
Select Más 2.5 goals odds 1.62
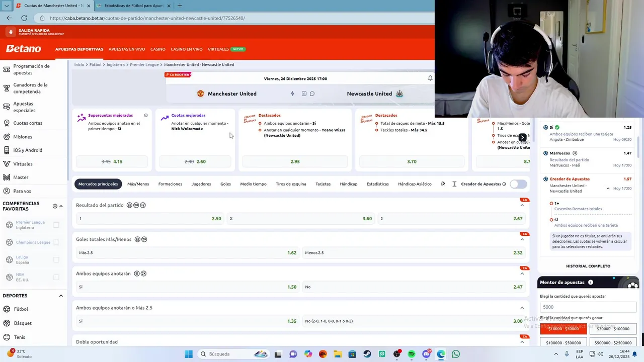(188, 253)
